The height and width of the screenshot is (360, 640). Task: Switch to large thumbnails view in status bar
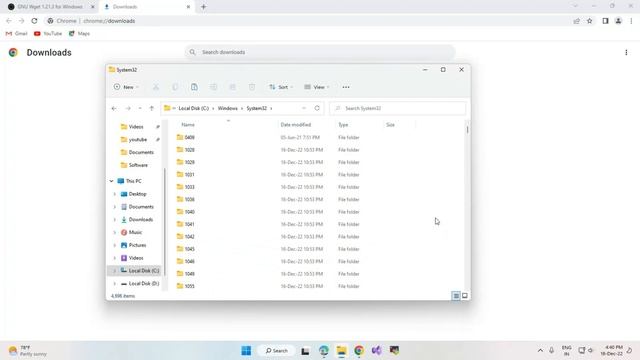464,296
